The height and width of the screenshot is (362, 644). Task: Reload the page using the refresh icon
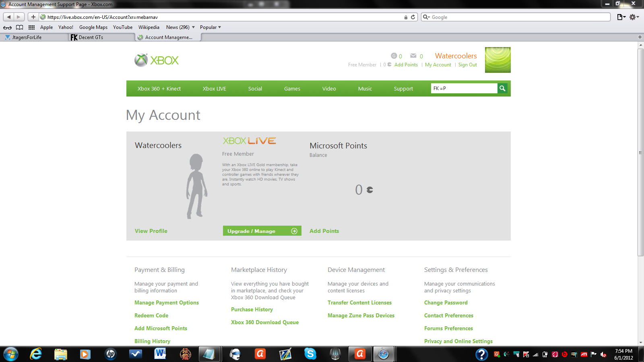pos(413,17)
